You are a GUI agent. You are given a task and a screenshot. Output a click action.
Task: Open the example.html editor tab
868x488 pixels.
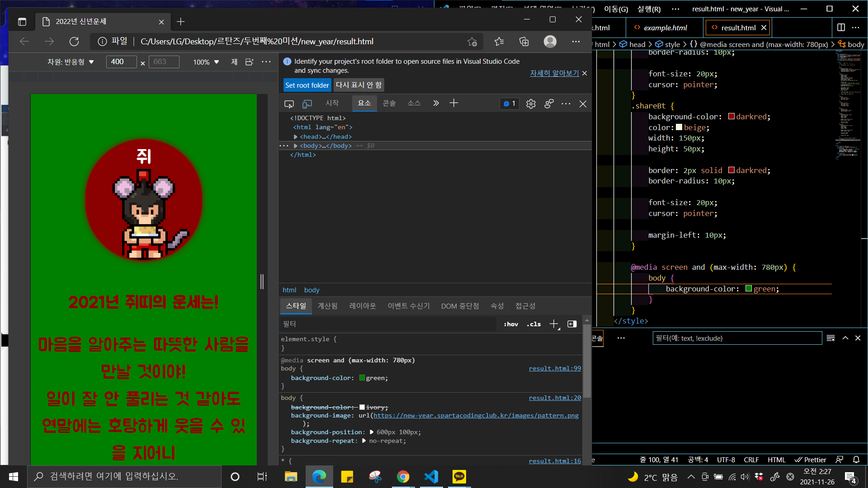click(x=665, y=28)
